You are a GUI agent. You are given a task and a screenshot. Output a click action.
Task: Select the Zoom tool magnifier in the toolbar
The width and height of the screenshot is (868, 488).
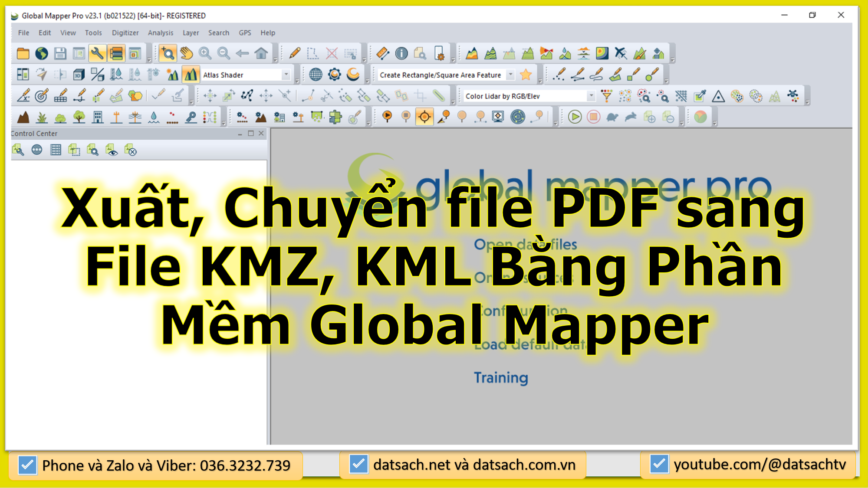[167, 53]
